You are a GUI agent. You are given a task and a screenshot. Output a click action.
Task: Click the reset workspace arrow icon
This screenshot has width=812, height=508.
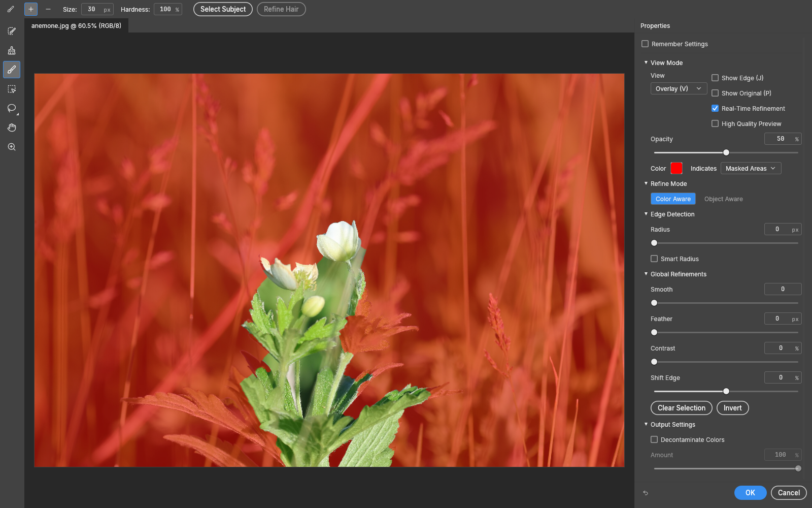point(646,493)
